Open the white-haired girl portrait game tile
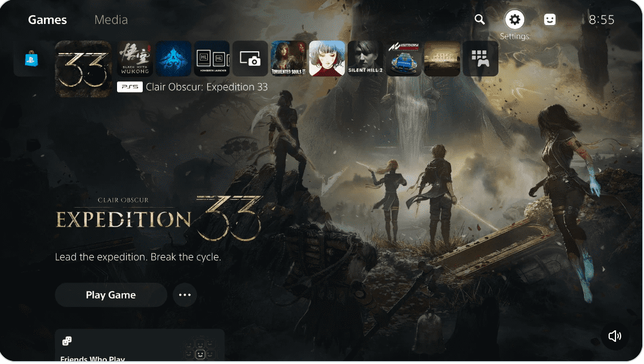Viewport: 644px width, 364px height. tap(327, 58)
